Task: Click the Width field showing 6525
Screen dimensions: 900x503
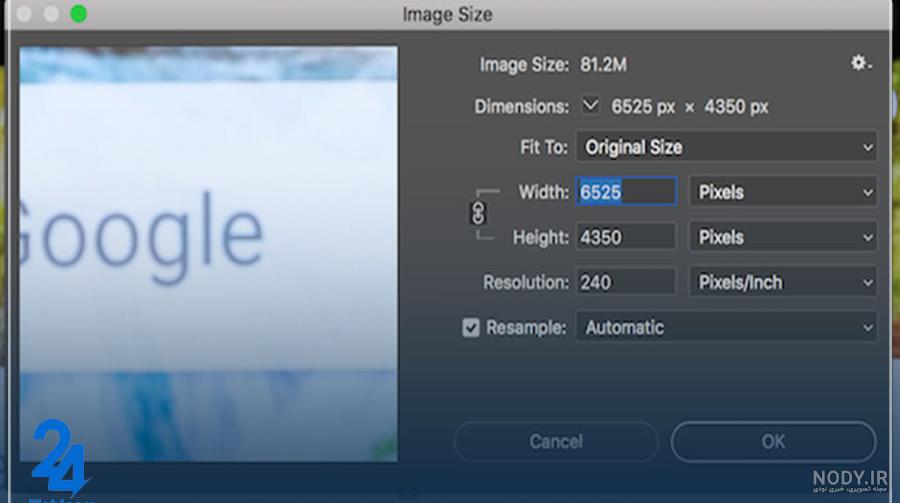Action: click(626, 192)
